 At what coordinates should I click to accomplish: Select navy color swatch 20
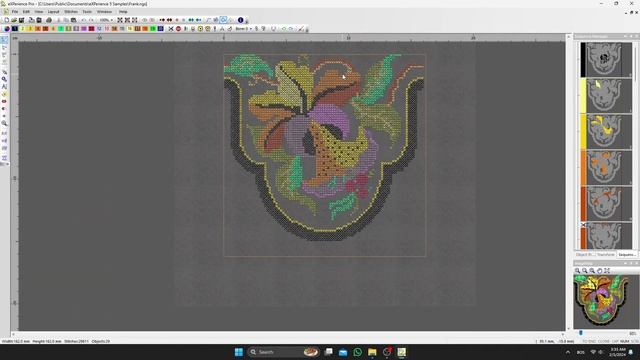coord(160,29)
